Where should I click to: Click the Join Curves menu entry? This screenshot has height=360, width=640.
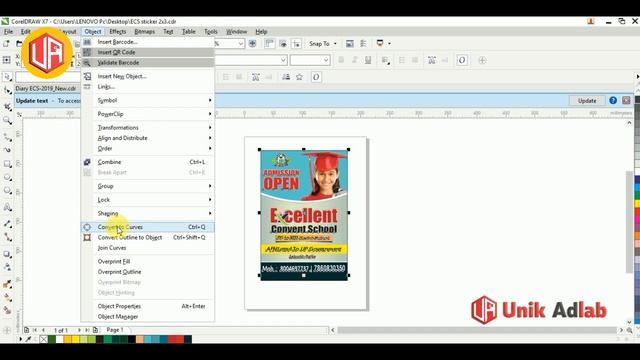coord(148,248)
